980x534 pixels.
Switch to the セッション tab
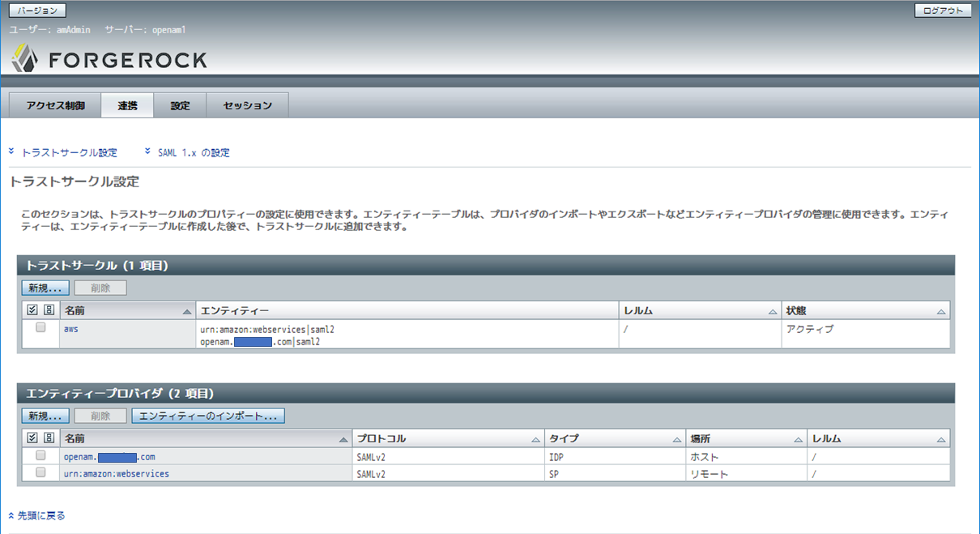pos(247,105)
